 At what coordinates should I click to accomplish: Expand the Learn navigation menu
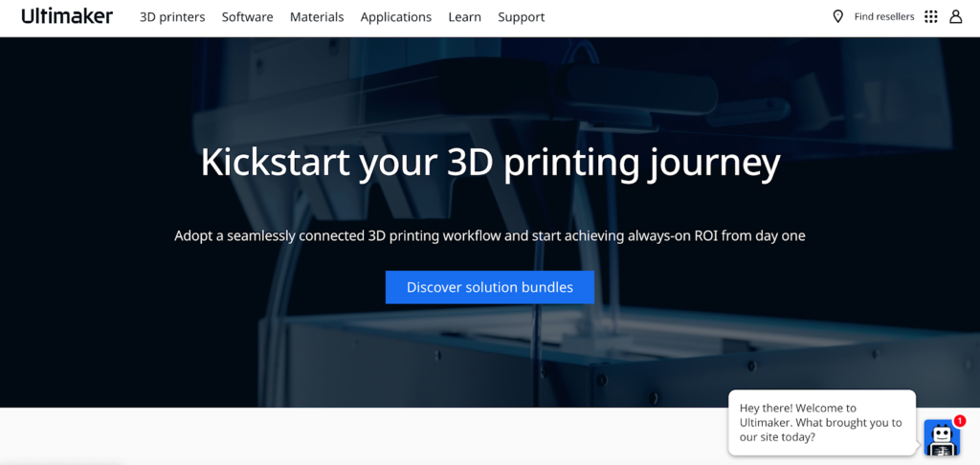tap(464, 17)
